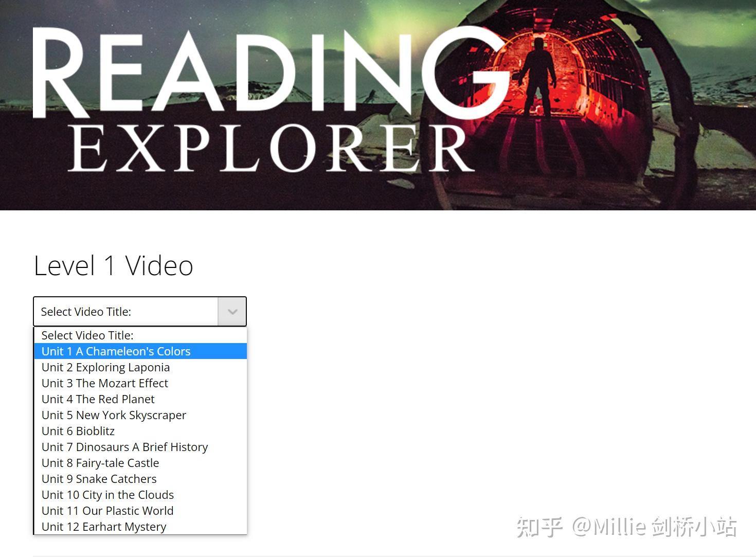The width and height of the screenshot is (756, 557).
Task: Select Unit 11 Our Plastic World
Action: (107, 511)
